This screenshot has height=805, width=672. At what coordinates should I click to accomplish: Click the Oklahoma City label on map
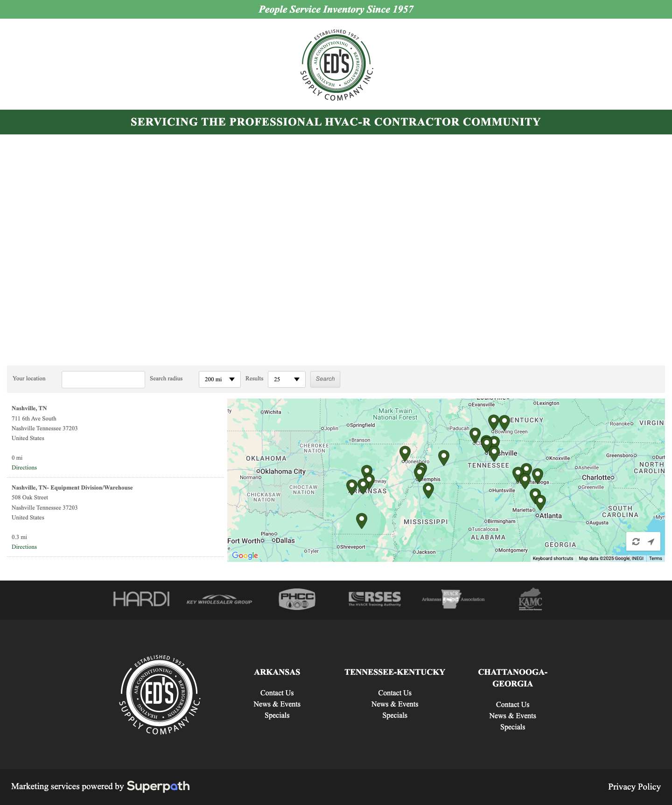click(x=283, y=471)
